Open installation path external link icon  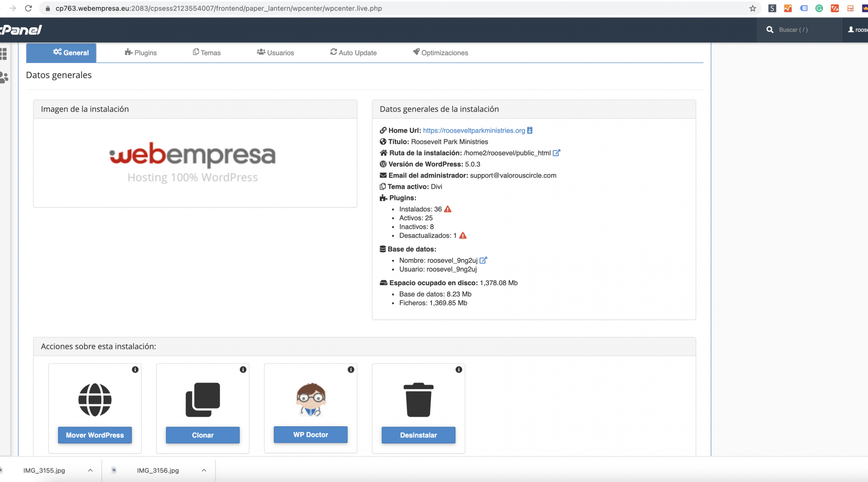[557, 153]
